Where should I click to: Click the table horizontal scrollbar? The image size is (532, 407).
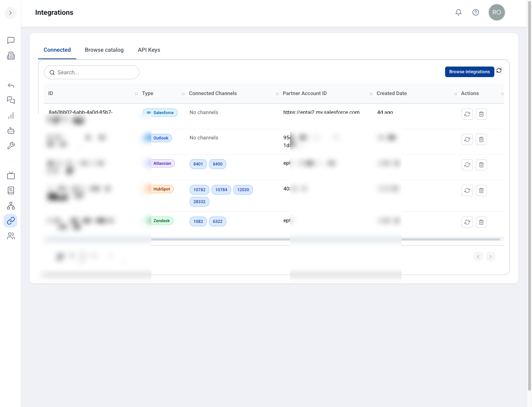272,239
